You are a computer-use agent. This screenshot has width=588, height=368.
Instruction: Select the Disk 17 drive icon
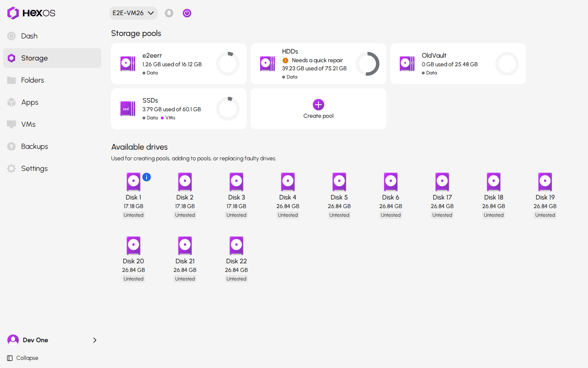tap(442, 182)
